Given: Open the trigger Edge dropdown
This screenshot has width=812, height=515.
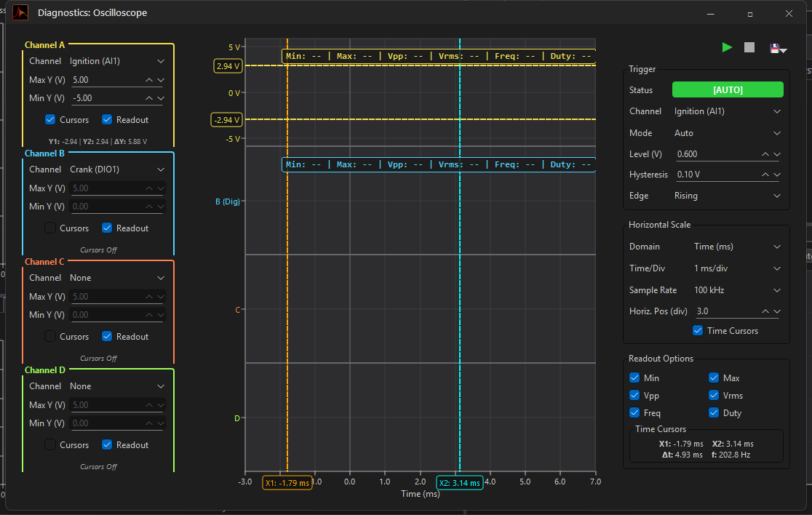Looking at the screenshot, I should pyautogui.click(x=728, y=196).
